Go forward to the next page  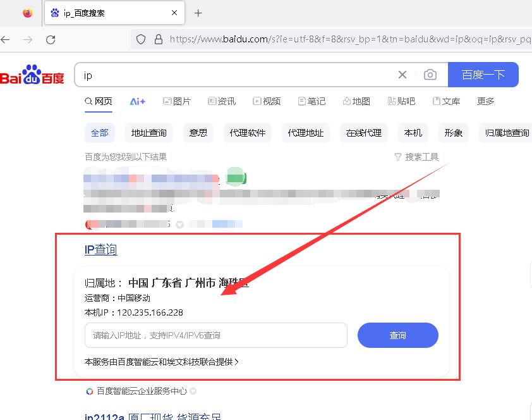[28, 40]
